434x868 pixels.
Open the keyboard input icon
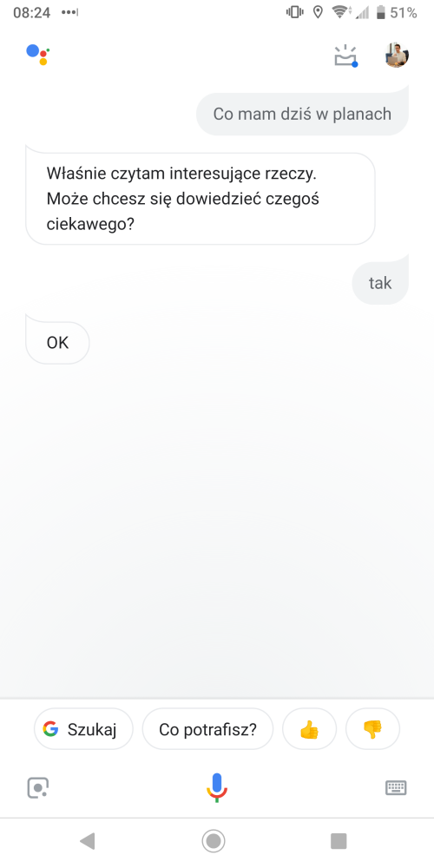point(396,787)
